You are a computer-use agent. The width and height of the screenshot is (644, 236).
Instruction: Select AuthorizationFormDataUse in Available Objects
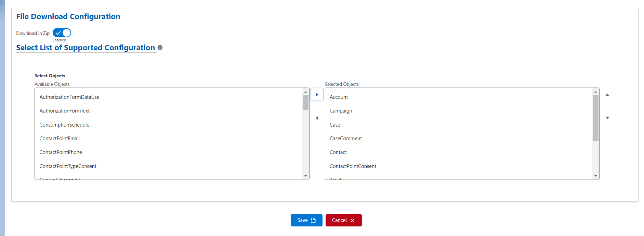click(x=69, y=97)
